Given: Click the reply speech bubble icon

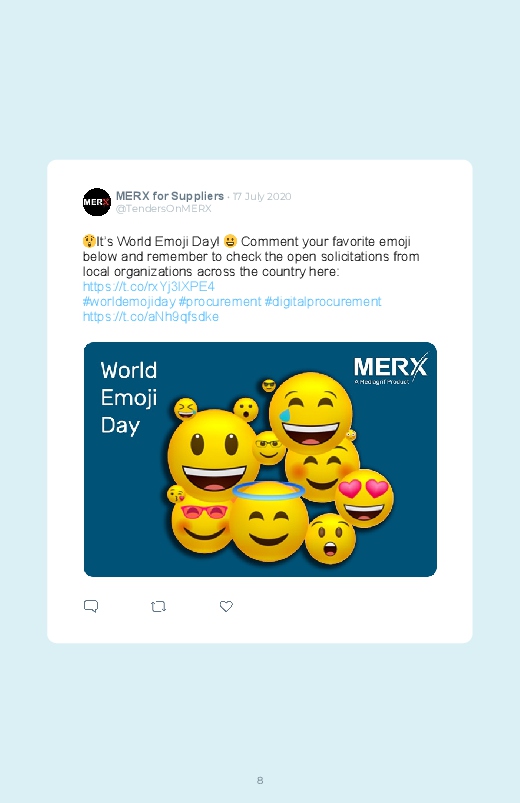Looking at the screenshot, I should coord(91,606).
